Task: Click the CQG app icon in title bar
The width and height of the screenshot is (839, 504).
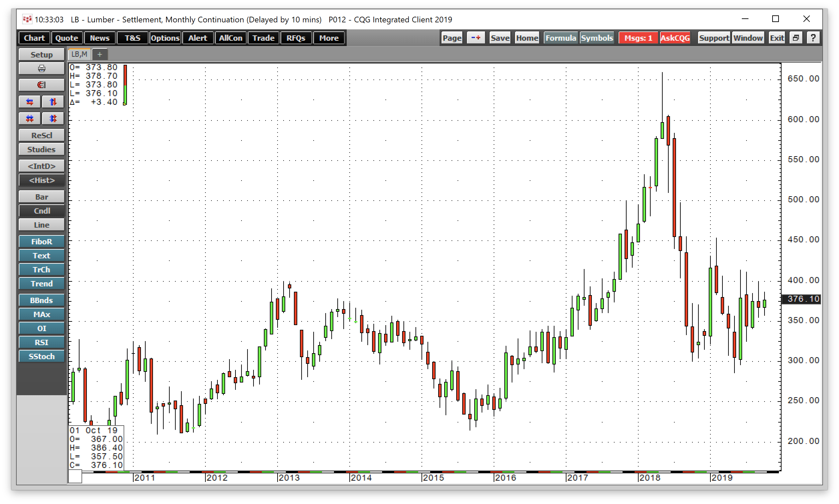Action: click(27, 19)
